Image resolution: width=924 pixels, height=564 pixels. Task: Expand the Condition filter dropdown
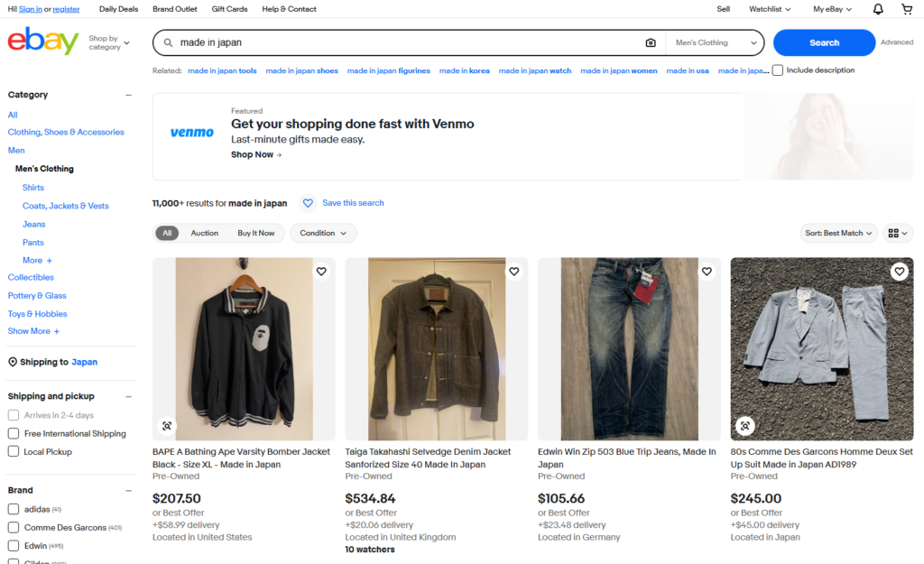pos(323,233)
